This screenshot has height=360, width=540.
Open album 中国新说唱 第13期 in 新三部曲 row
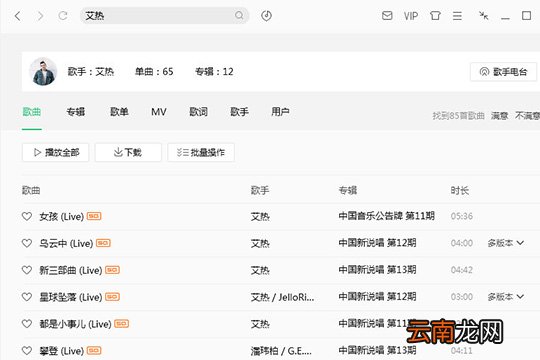(377, 270)
